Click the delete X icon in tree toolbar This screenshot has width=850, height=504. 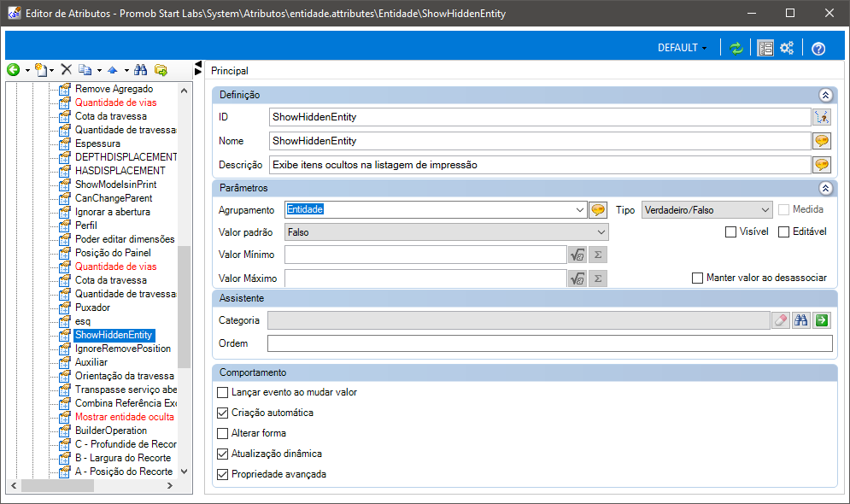coord(66,69)
